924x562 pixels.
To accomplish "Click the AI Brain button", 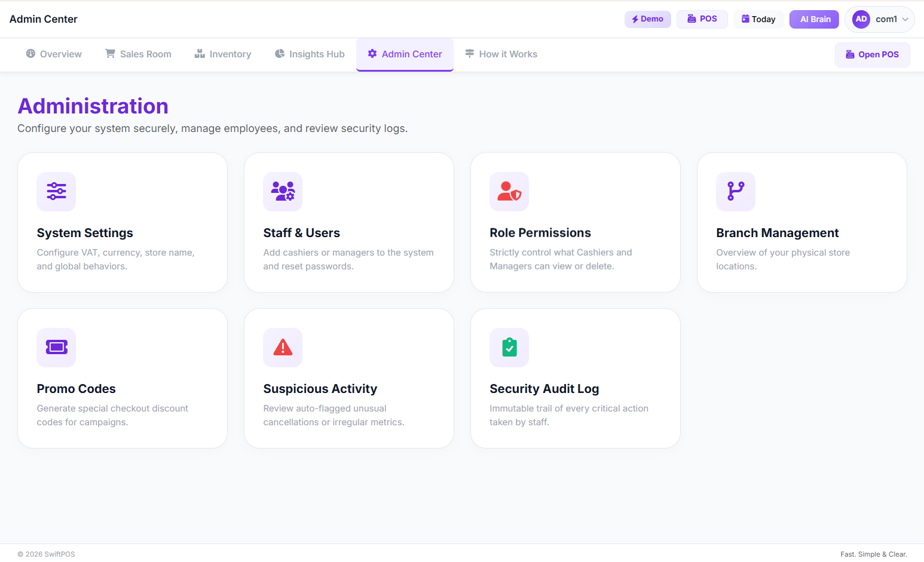I will coord(814,19).
